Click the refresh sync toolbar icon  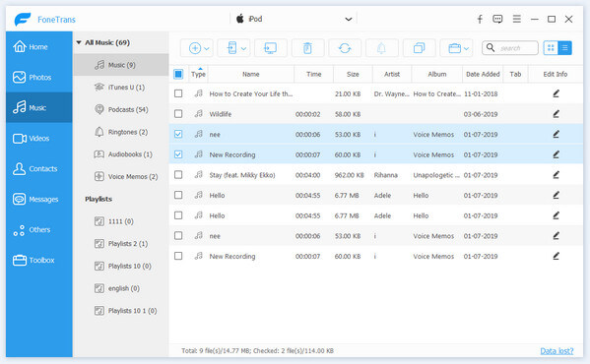pos(345,48)
